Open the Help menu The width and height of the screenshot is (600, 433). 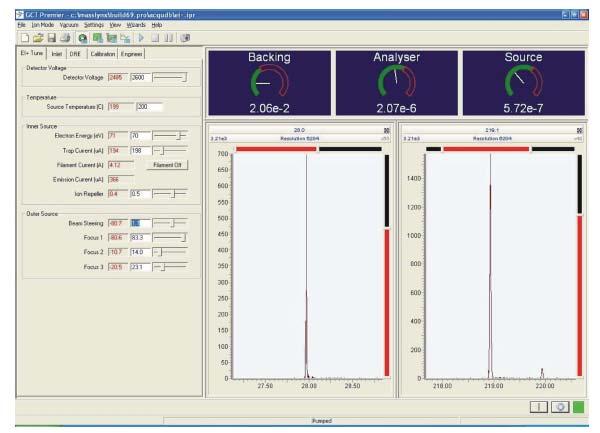pos(157,25)
